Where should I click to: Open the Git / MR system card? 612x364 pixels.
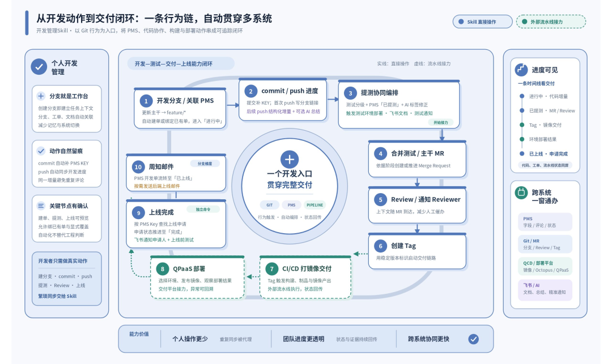tap(545, 244)
